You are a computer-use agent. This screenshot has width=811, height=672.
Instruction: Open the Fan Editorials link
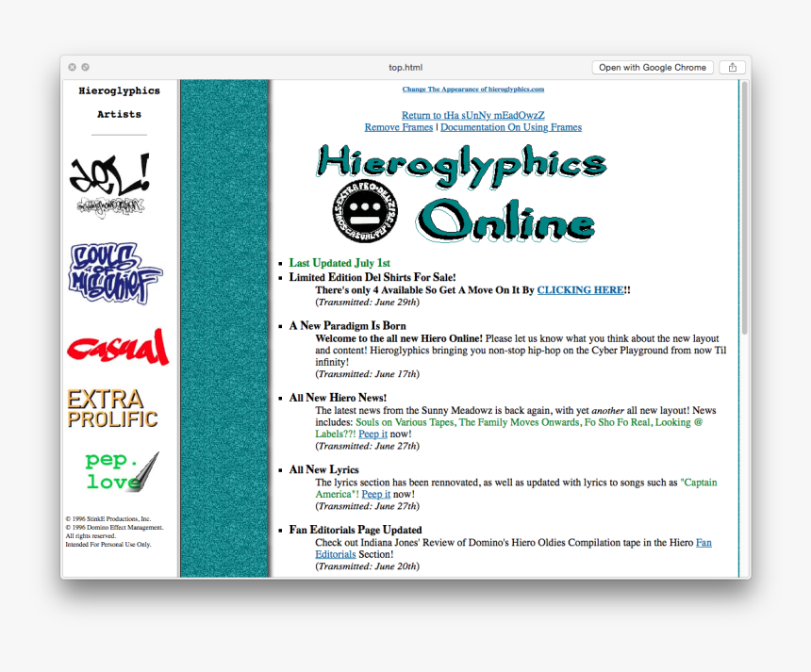(703, 542)
